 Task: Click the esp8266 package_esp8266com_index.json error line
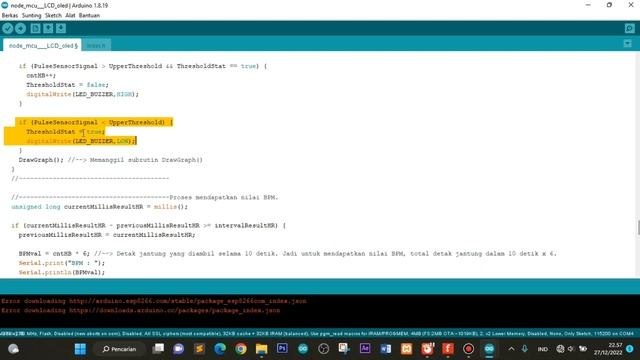tap(154, 301)
